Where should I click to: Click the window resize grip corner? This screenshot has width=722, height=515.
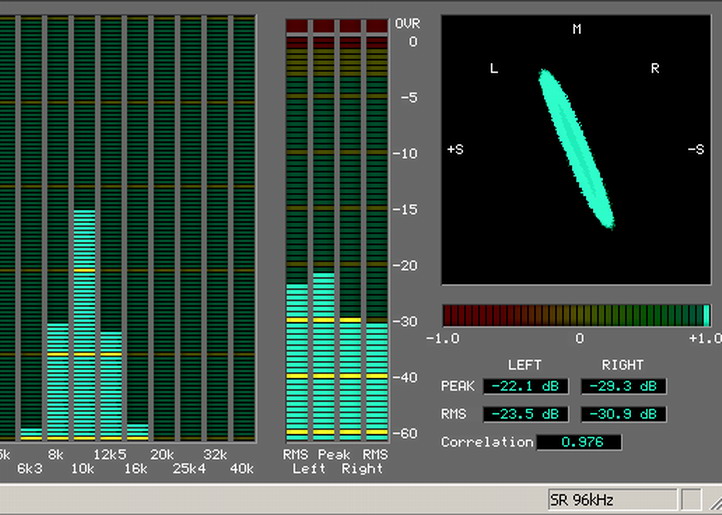(x=712, y=498)
